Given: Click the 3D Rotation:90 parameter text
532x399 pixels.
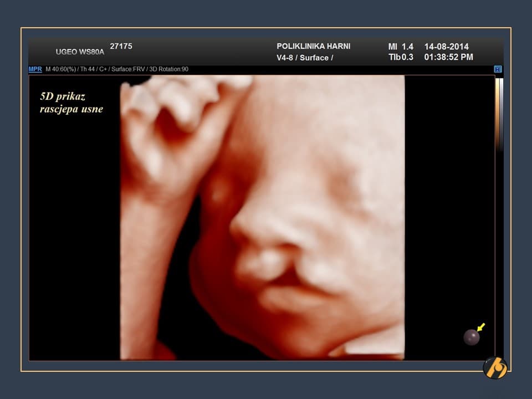Looking at the screenshot, I should [169, 69].
